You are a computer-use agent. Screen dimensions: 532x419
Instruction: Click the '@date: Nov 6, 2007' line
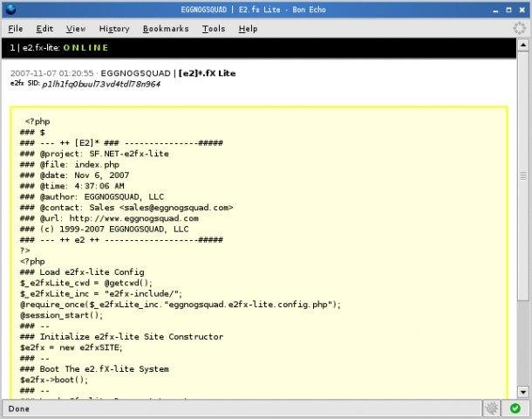[75, 175]
